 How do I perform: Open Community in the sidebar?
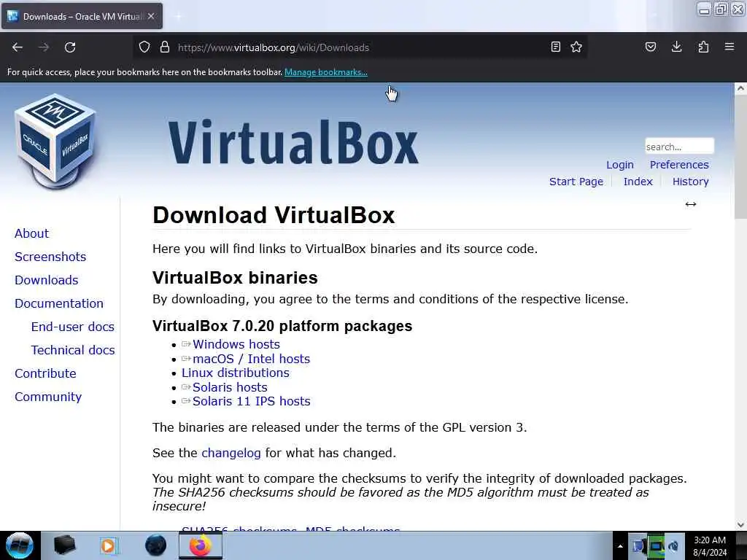coord(48,397)
